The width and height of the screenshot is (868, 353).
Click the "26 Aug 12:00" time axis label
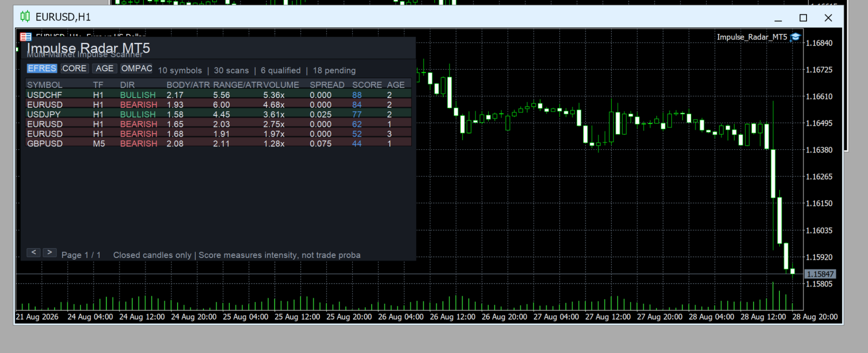coord(453,317)
